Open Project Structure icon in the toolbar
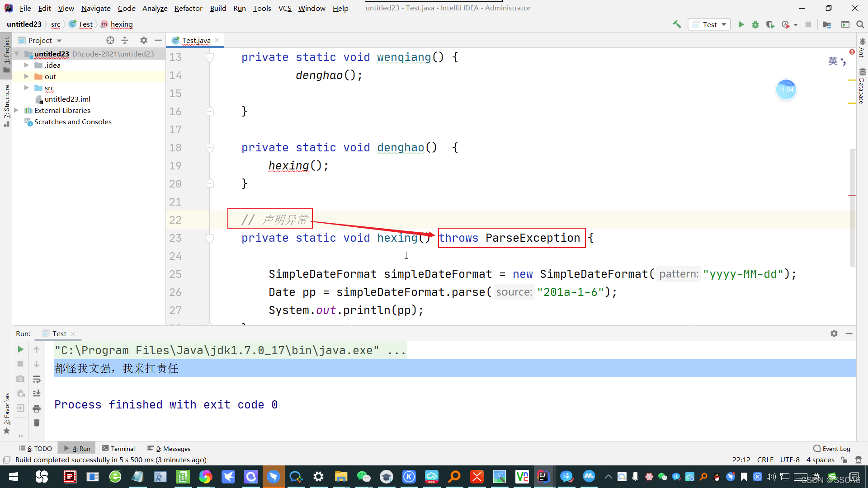 pyautogui.click(x=827, y=24)
